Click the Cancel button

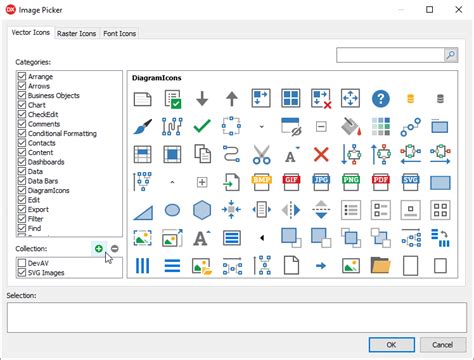click(443, 345)
